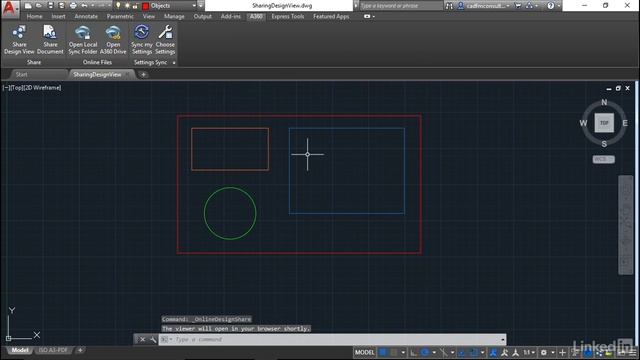Open snap mode settings dropdown arrow
Screen dimensions: 640x360
click(x=403, y=353)
